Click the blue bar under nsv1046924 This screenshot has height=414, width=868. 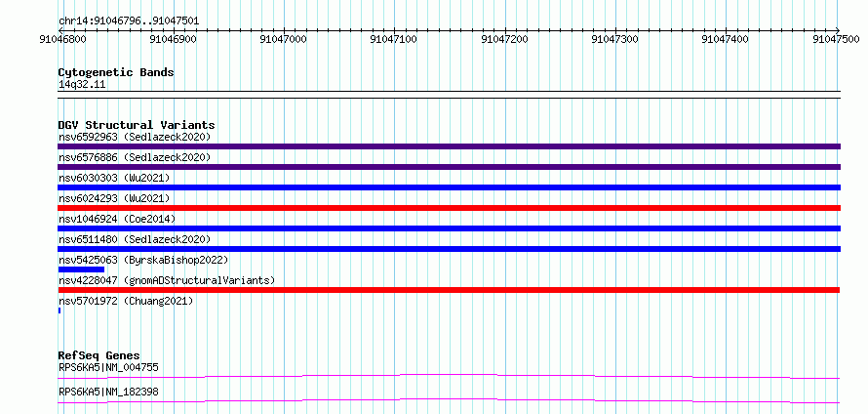(x=449, y=228)
